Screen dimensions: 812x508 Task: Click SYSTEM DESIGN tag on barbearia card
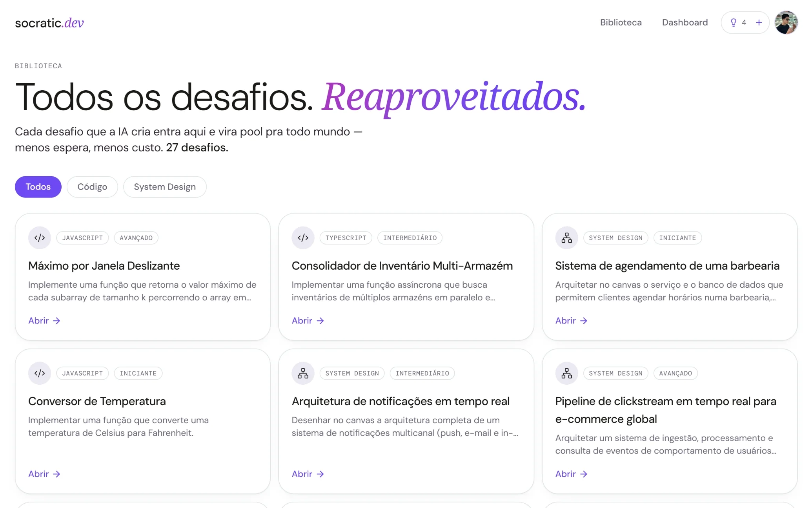(615, 238)
